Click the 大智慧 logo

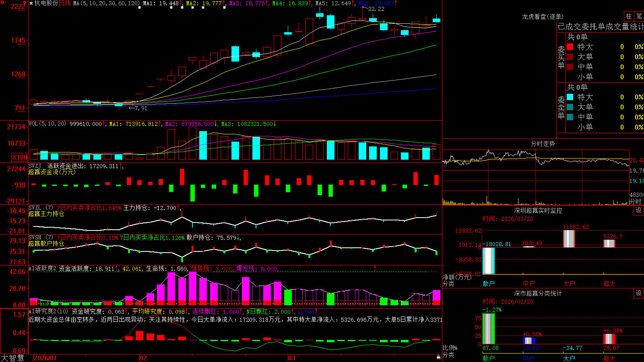[x=12, y=358]
